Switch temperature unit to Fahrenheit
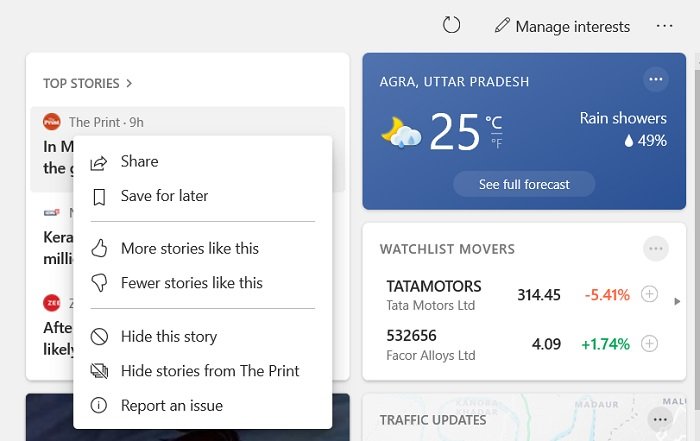This screenshot has height=441, width=700. pos(494,144)
